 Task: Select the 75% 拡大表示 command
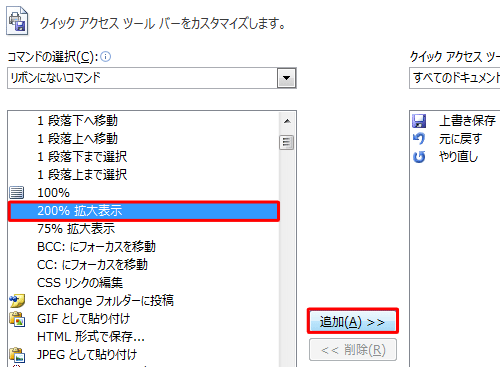[x=76, y=229]
